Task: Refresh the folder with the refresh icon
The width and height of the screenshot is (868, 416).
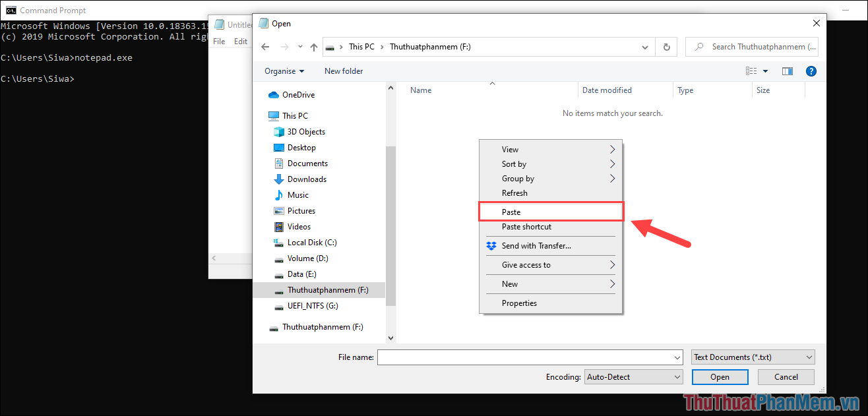Action: (x=666, y=46)
